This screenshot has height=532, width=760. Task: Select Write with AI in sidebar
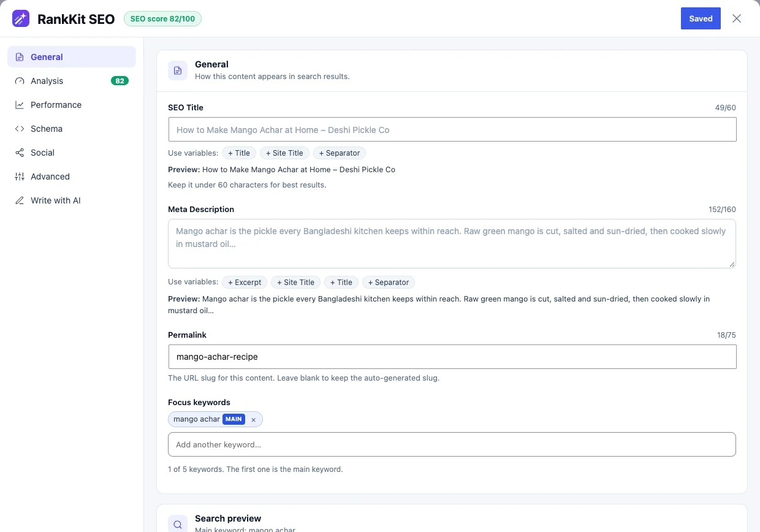(72, 200)
